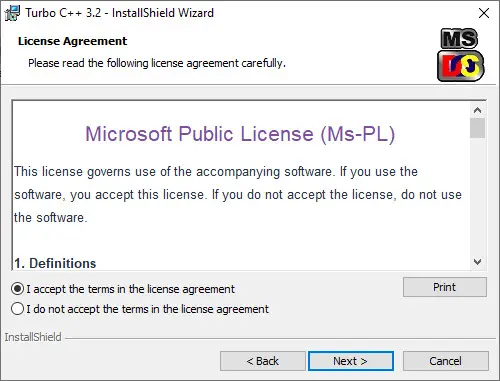Click the Print button
Image resolution: width=500 pixels, height=381 pixels.
tap(445, 287)
